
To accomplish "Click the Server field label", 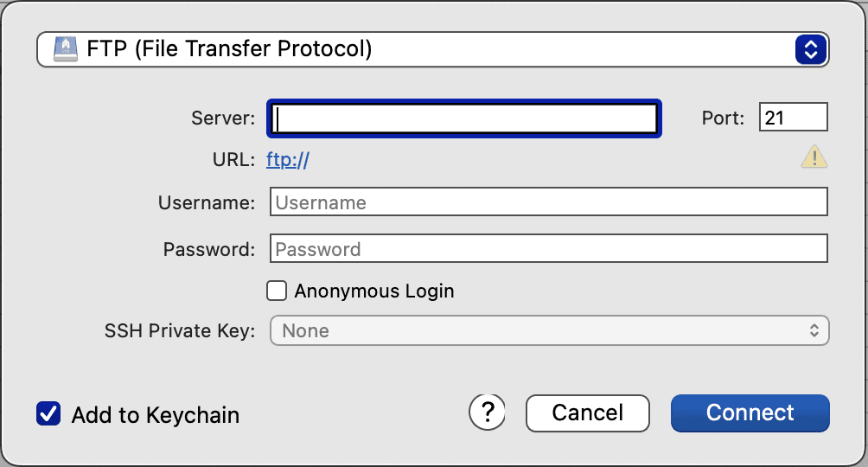I will (x=223, y=118).
